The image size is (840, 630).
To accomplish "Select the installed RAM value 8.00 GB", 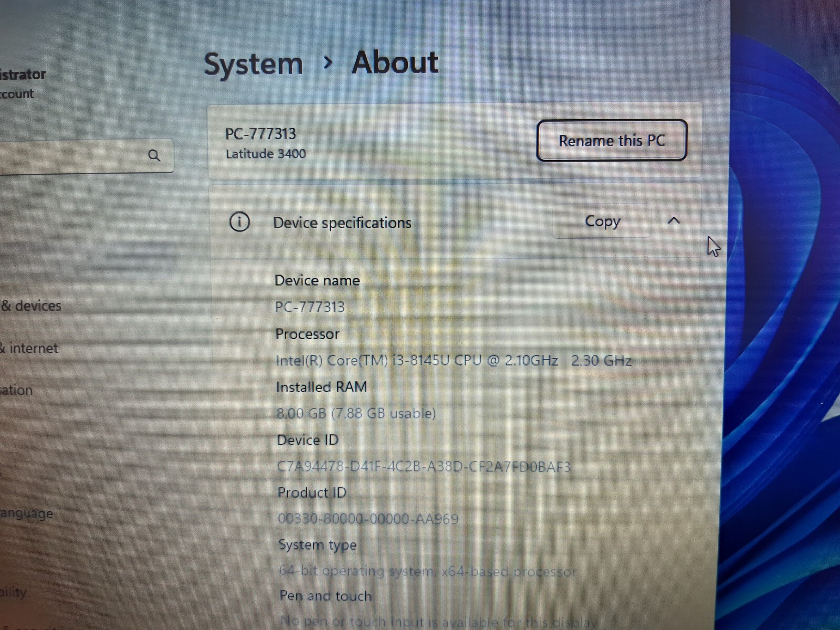I will pos(356,414).
